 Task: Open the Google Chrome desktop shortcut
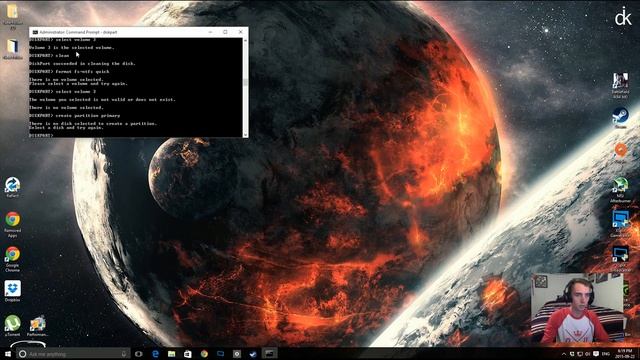pyautogui.click(x=12, y=260)
